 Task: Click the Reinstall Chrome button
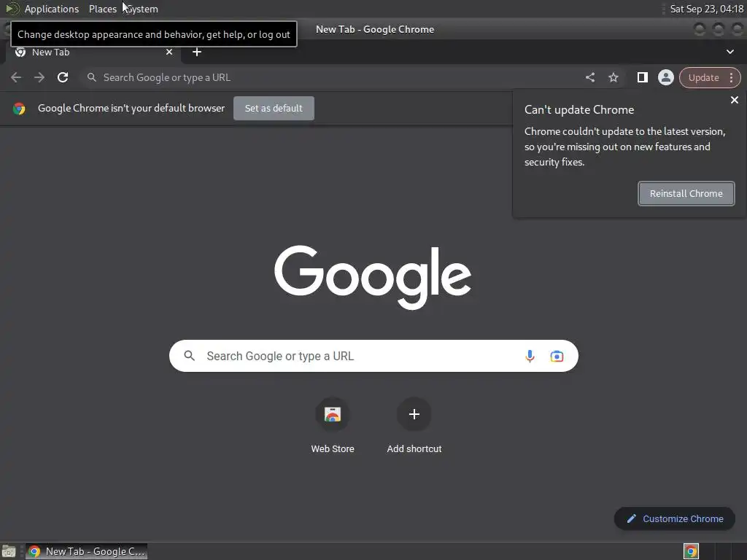(x=686, y=194)
